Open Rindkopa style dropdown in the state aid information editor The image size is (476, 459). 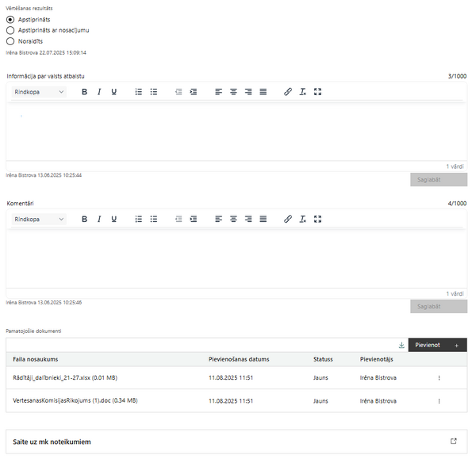[39, 92]
